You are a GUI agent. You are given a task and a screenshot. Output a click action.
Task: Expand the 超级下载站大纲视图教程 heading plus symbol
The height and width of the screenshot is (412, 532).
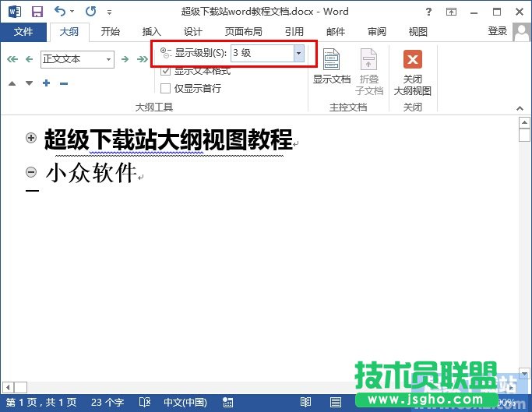point(32,138)
